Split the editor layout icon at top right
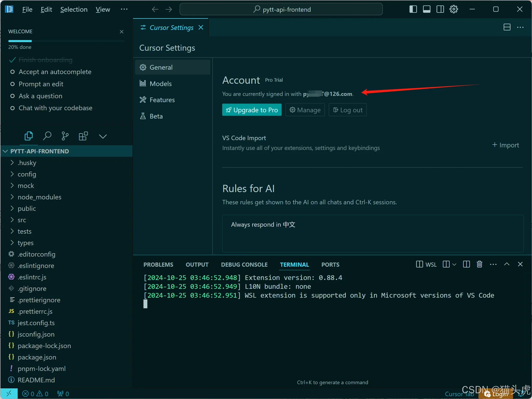This screenshot has width=532, height=399. click(x=507, y=27)
